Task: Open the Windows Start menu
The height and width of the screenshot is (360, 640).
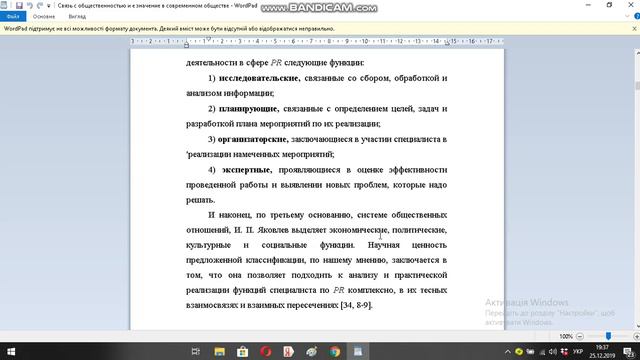Action: 11,351
